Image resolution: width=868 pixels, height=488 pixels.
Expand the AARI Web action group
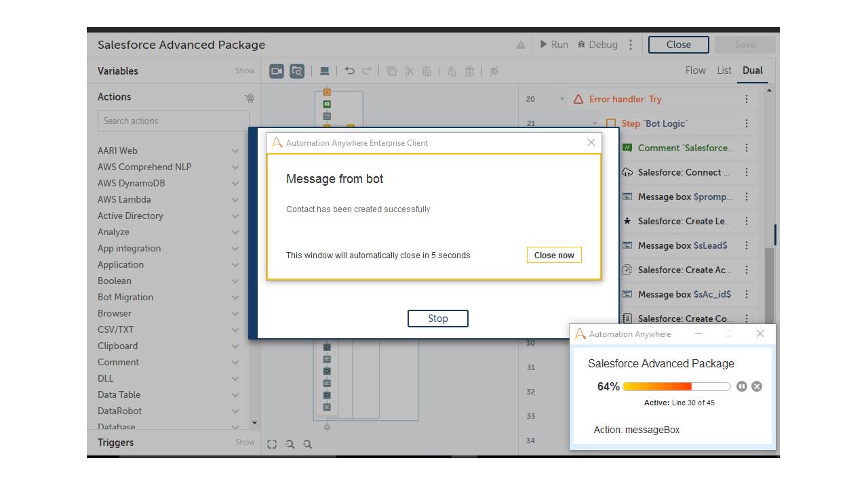pos(235,150)
